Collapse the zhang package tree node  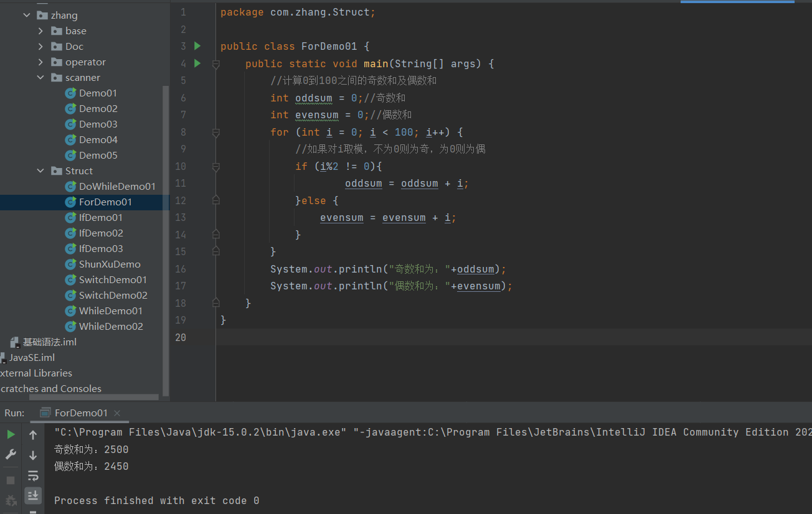point(27,16)
